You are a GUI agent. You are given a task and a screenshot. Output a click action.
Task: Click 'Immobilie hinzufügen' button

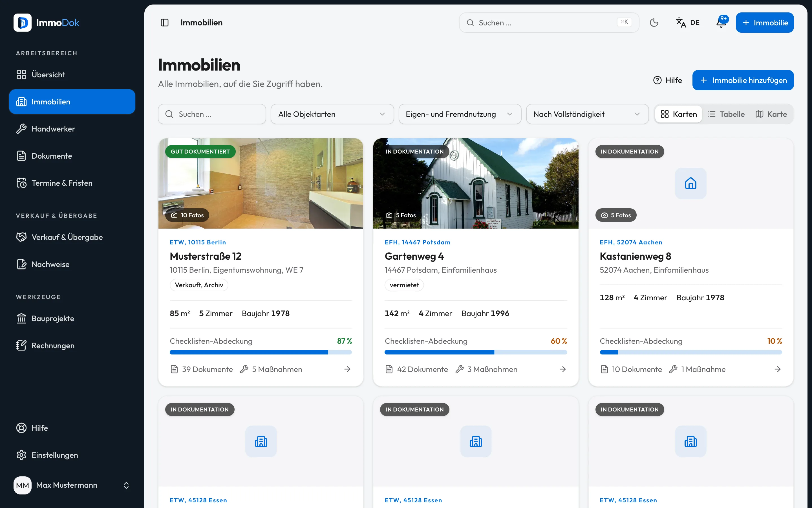pyautogui.click(x=743, y=80)
